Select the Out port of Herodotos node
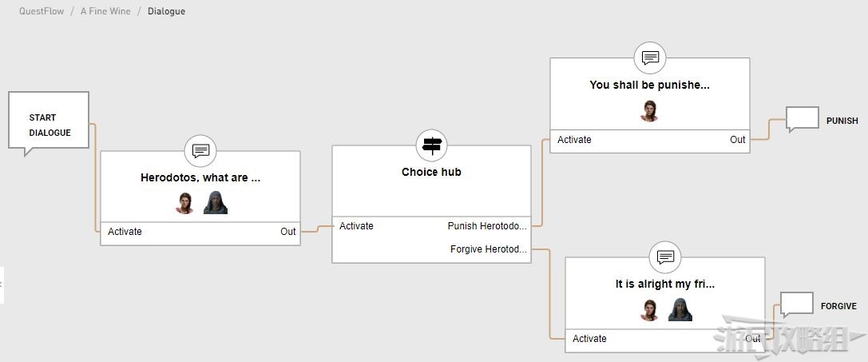The height and width of the screenshot is (362, 868). pos(287,231)
